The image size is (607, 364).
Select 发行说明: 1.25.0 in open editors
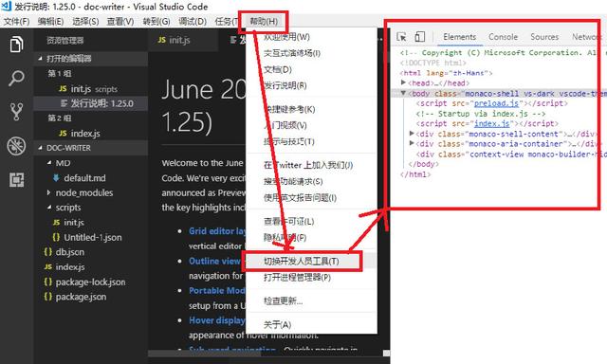(x=91, y=103)
